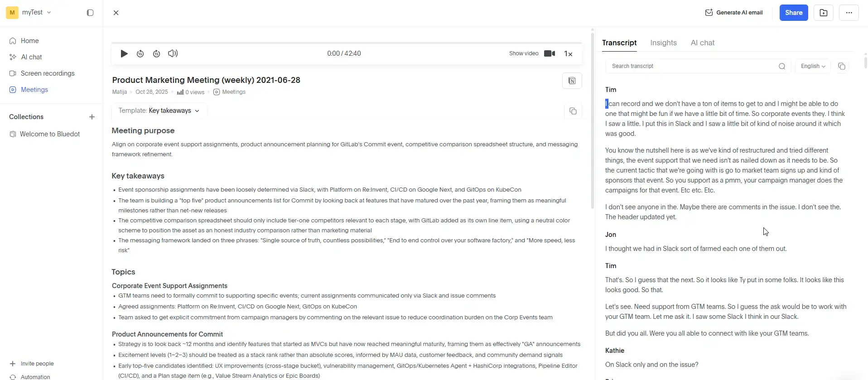Switch to the Insights tab

pos(663,43)
